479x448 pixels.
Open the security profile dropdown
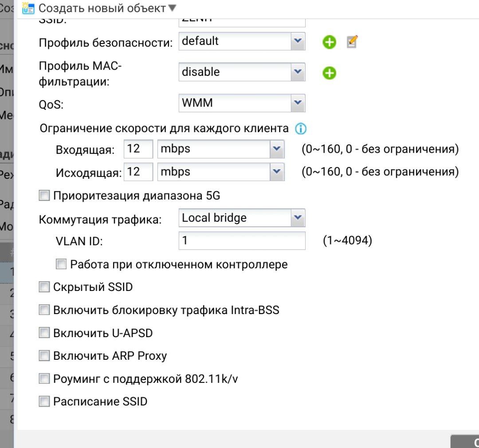[298, 41]
